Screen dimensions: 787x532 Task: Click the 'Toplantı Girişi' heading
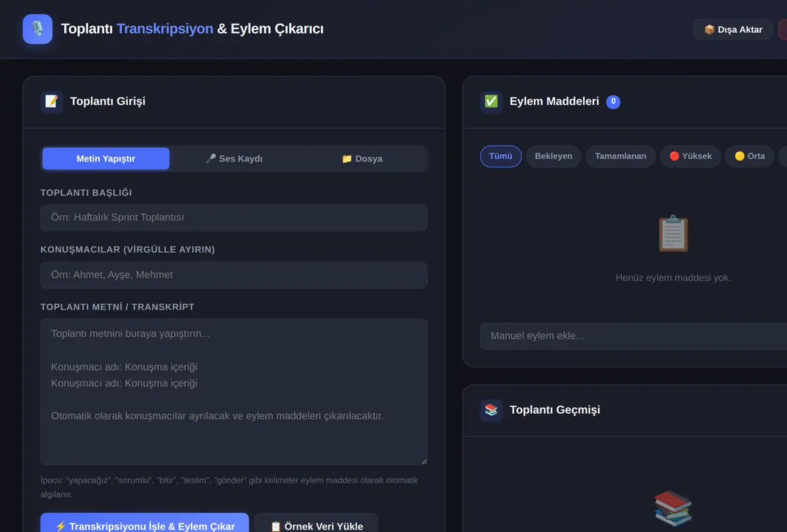108,102
